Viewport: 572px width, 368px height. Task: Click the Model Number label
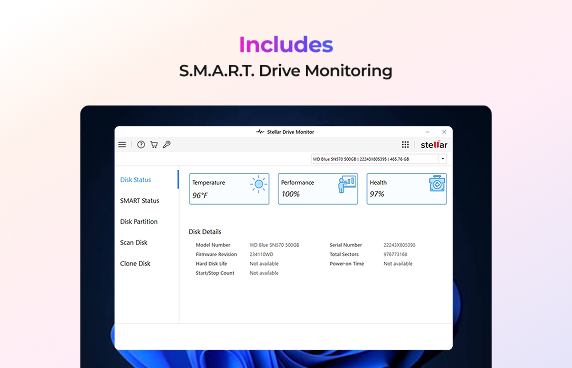click(213, 245)
